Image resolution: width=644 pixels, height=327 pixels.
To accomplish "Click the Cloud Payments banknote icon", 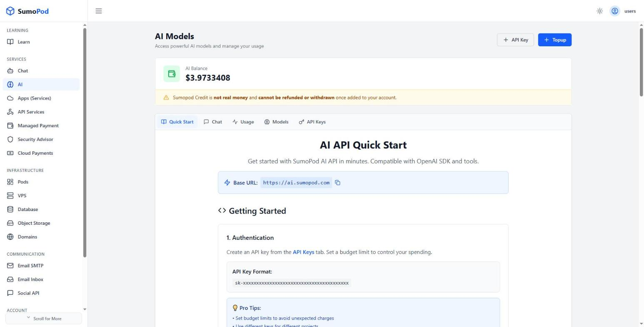I will (10, 153).
